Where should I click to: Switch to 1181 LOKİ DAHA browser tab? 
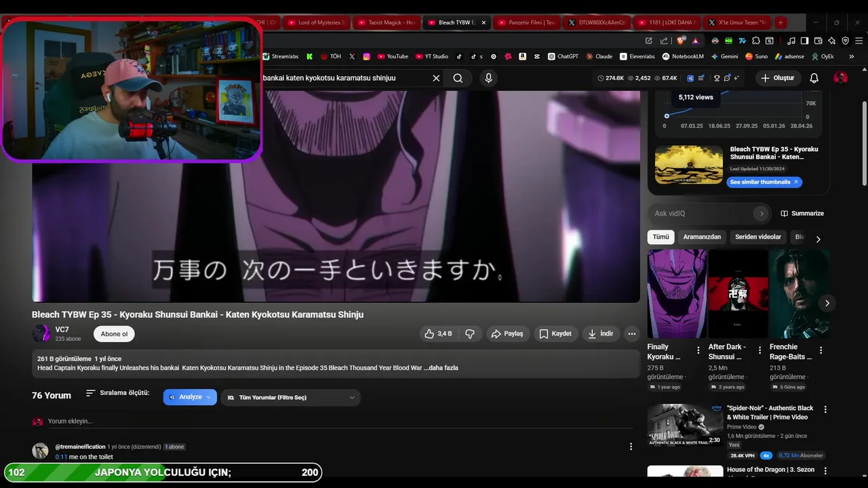coord(666,22)
